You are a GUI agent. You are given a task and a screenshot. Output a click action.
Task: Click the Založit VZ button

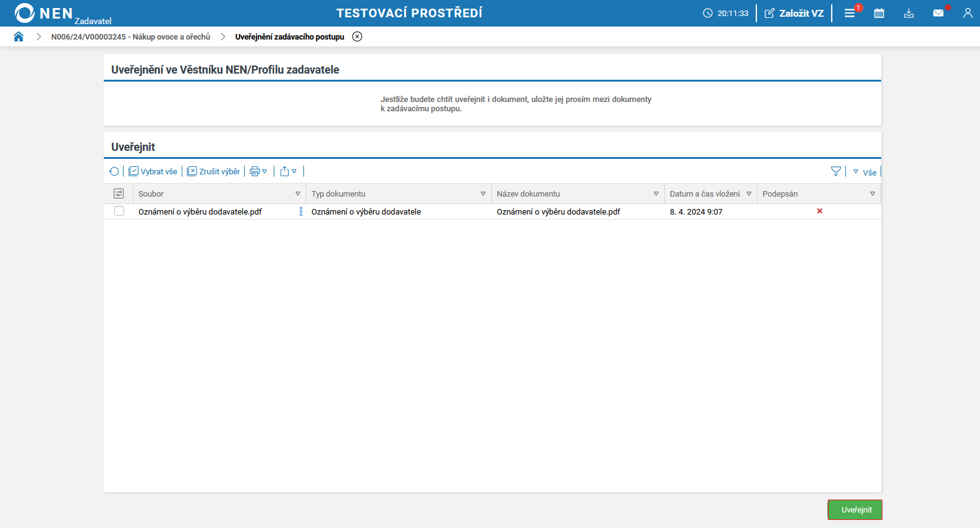pyautogui.click(x=794, y=13)
